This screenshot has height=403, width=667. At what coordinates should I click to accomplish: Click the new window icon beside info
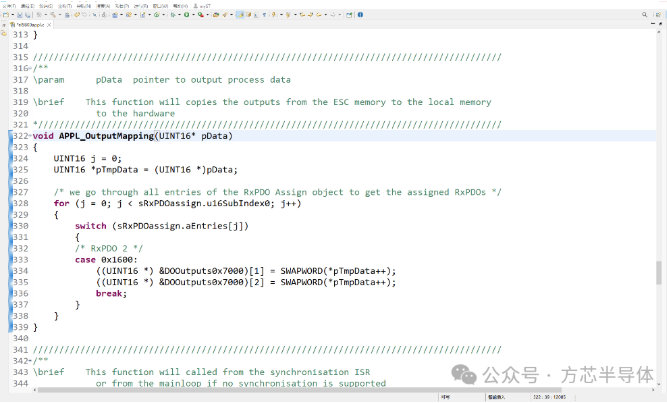(349, 14)
